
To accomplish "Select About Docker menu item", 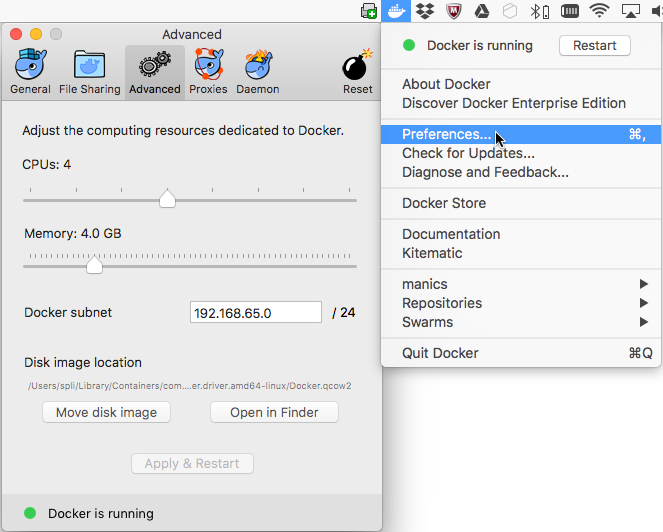I will [521, 84].
